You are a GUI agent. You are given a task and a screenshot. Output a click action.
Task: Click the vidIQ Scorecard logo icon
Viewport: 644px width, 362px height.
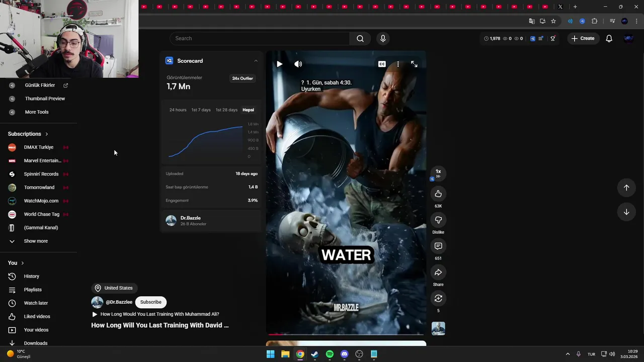(169, 61)
